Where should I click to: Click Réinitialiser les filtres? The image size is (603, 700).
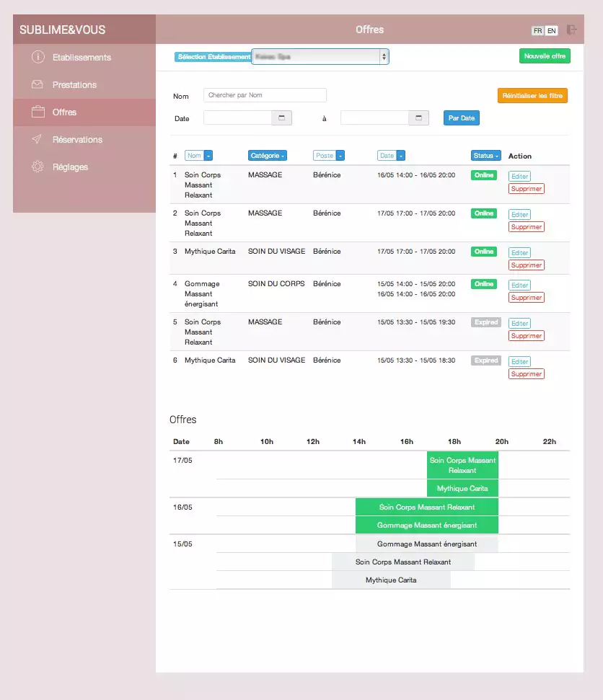click(532, 94)
